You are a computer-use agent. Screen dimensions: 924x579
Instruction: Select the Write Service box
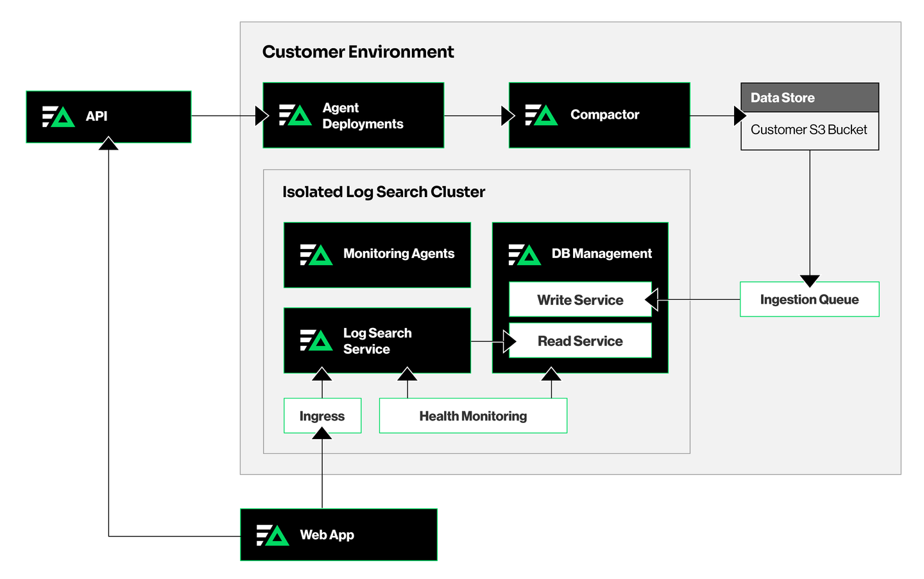(580, 300)
